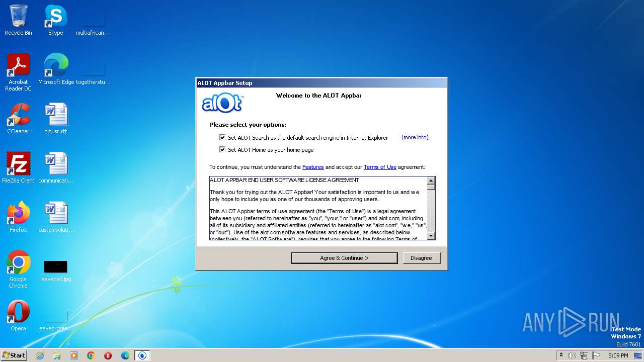Viewport: 644px width, 362px height.
Task: Click the ALOT Appbar Setup title bar
Action: pyautogui.click(x=321, y=83)
